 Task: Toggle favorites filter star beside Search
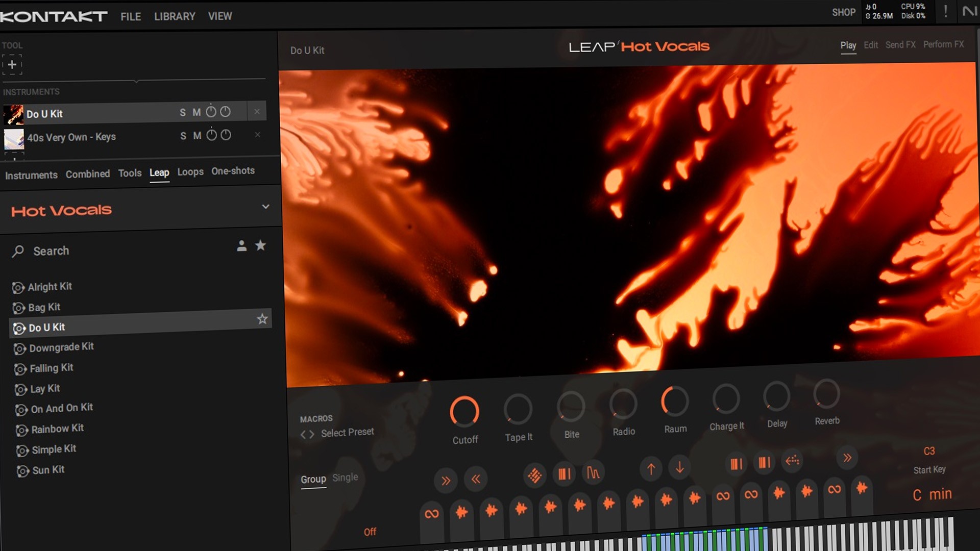(x=260, y=245)
